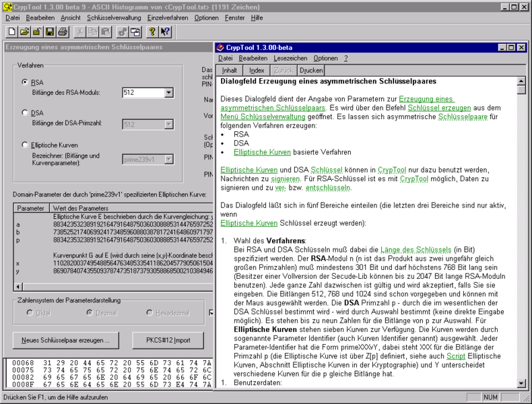Select the RSA radio button
This screenshot has height=404, width=532.
pyautogui.click(x=24, y=82)
